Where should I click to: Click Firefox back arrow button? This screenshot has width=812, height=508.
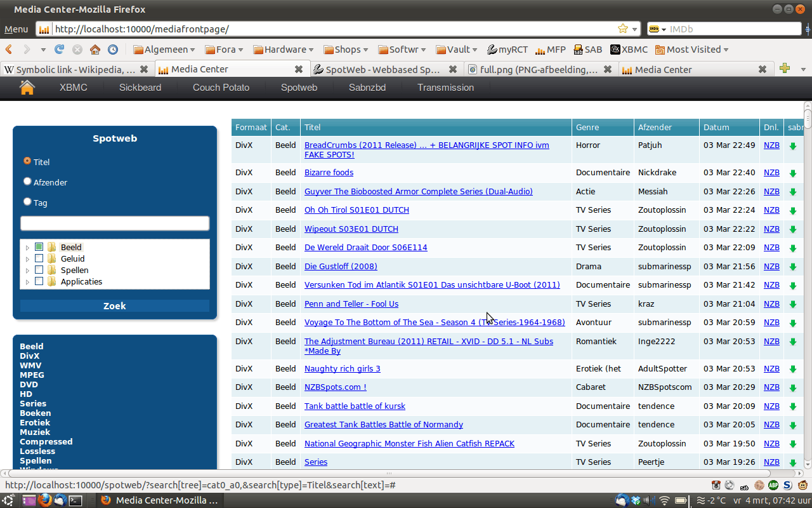(9, 50)
